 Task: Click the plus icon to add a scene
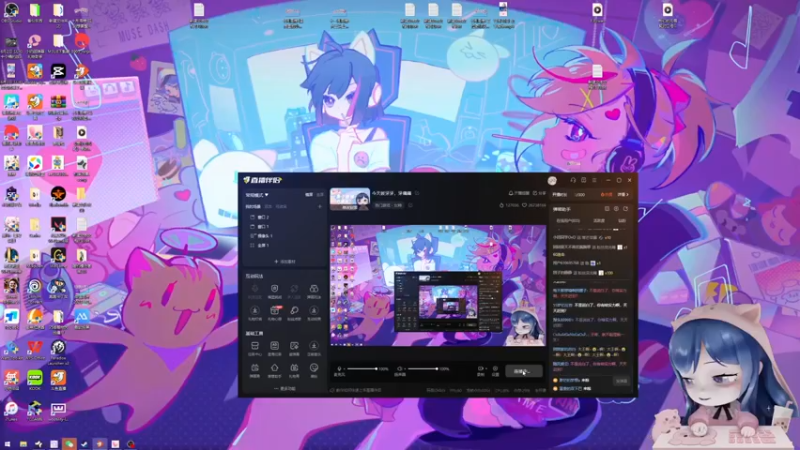coord(320,207)
